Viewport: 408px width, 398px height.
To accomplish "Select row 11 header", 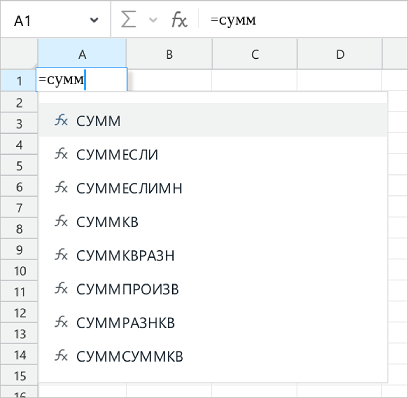I will (19, 292).
